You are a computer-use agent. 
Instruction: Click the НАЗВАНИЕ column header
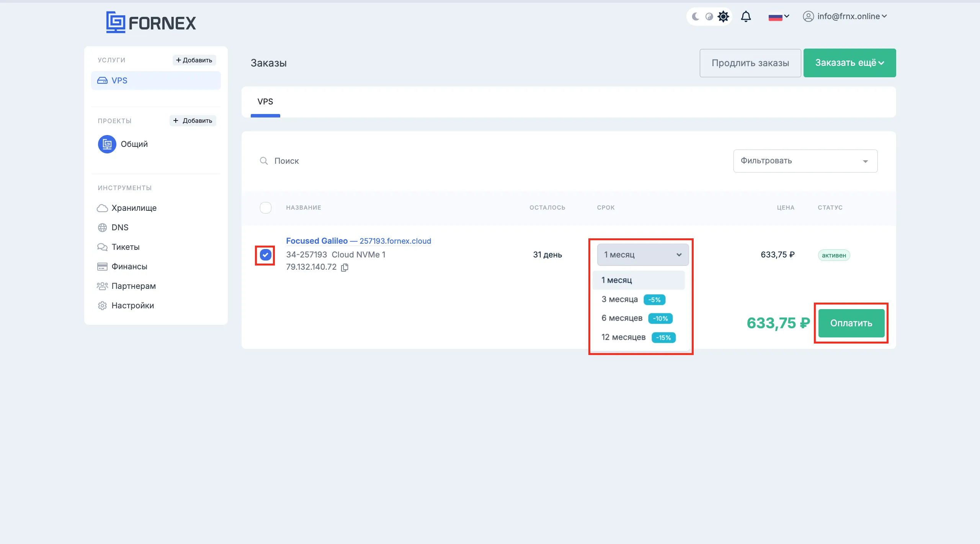(303, 207)
